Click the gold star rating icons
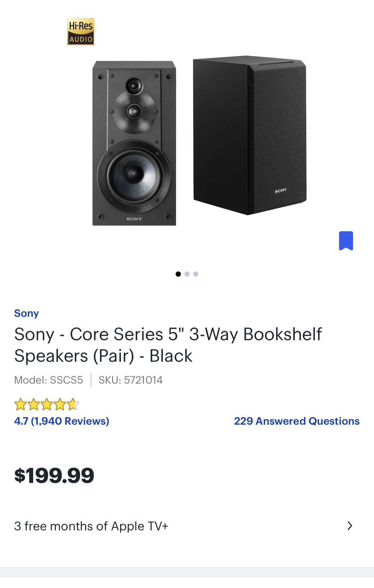The width and height of the screenshot is (374, 588). coord(47,404)
